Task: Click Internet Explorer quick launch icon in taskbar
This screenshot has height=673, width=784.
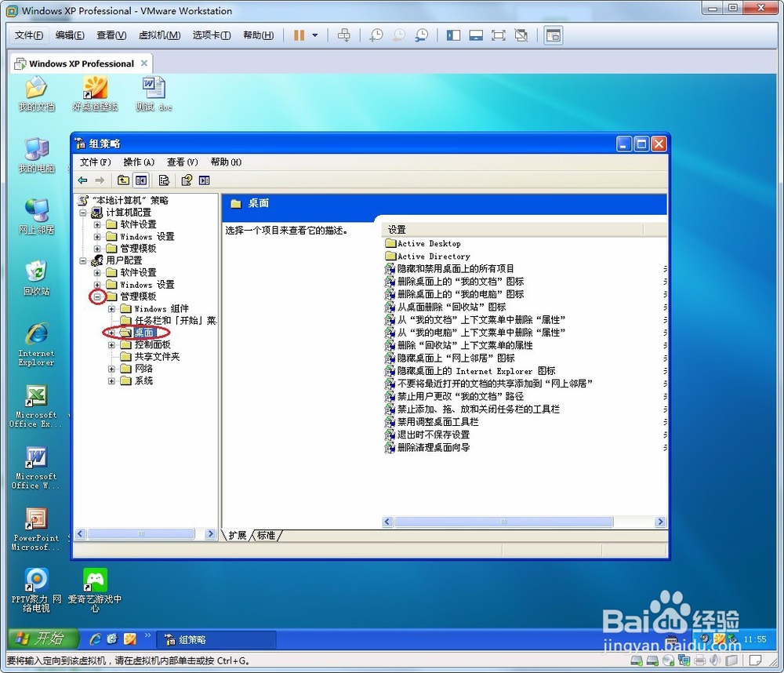Action: click(95, 639)
